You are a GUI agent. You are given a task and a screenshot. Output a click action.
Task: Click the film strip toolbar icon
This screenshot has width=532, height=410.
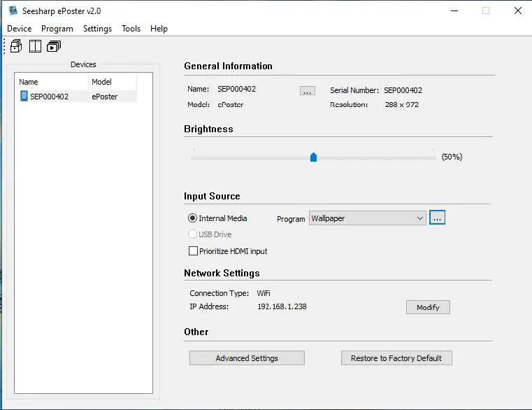click(35, 47)
